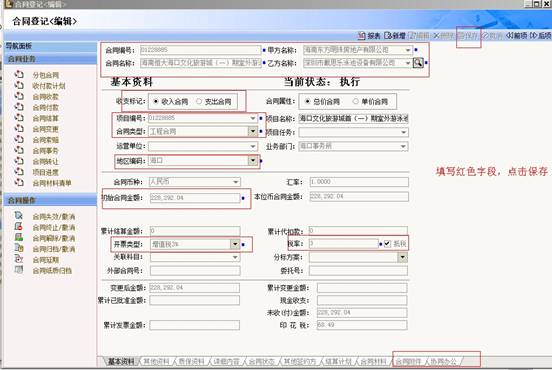Select 合同索赔 in the navigation panel
The width and height of the screenshot is (552, 370).
point(45,140)
